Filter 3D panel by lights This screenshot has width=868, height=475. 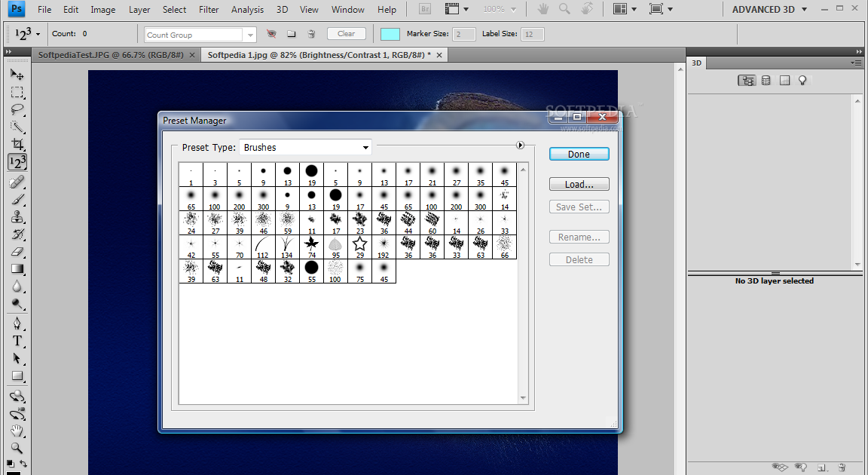[x=802, y=81]
